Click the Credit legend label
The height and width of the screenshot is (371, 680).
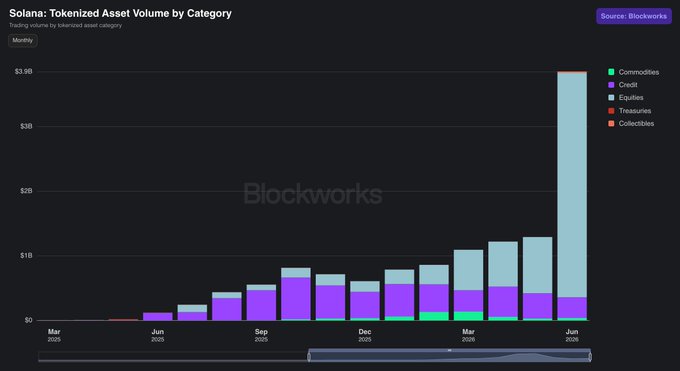pos(628,85)
